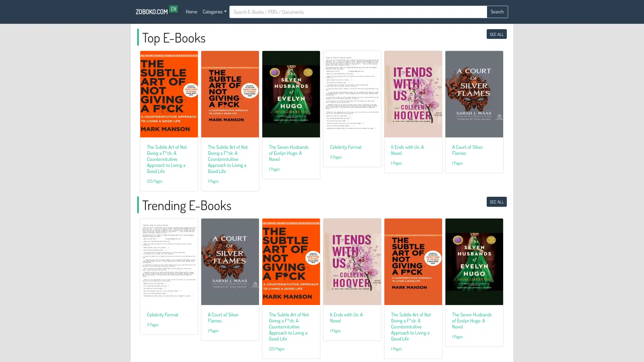Click the Evelyn Hugo cover in Trending E-Books
This screenshot has height=362, width=644.
(474, 262)
